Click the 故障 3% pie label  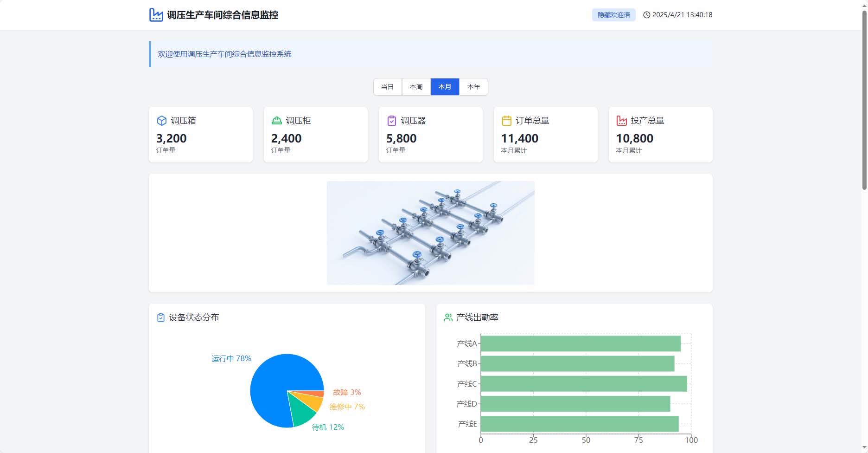(x=347, y=393)
